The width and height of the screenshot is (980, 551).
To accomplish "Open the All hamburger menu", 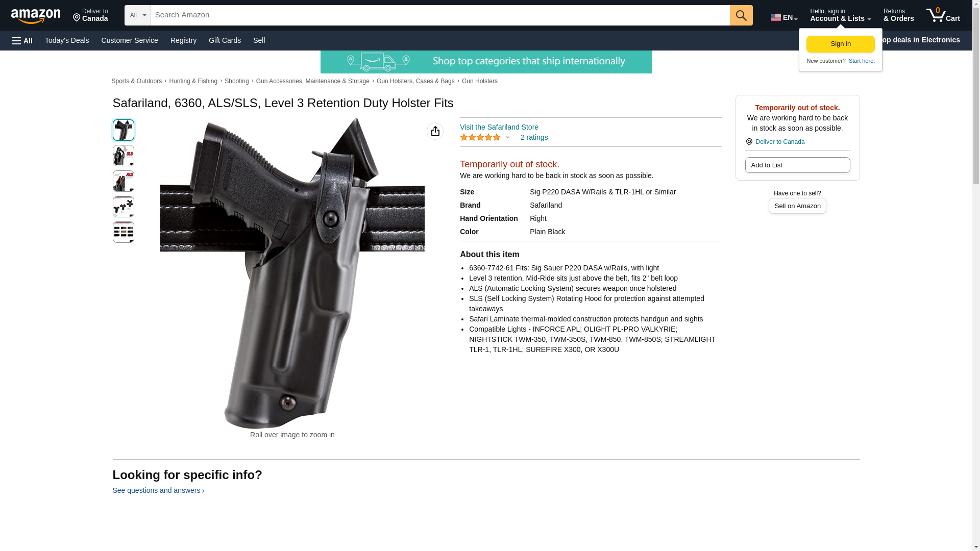I will (22, 40).
